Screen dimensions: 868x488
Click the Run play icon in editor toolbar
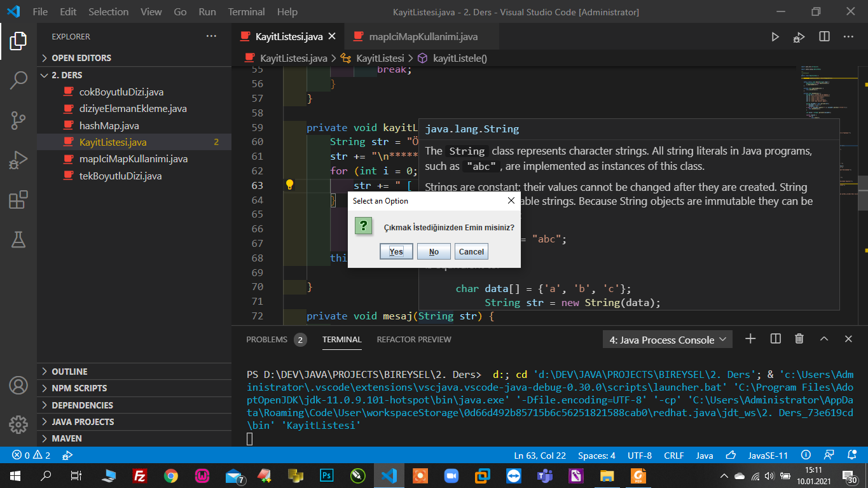pyautogui.click(x=775, y=37)
